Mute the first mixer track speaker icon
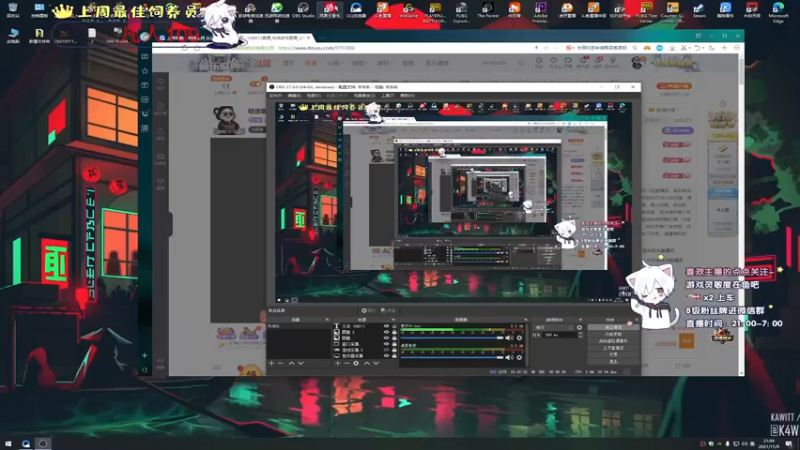 509,338
